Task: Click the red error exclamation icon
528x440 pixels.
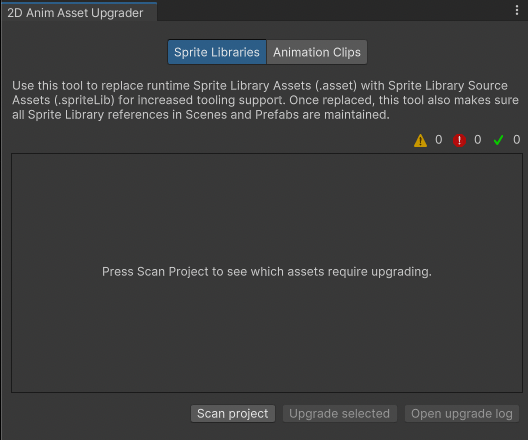Action: pos(459,140)
